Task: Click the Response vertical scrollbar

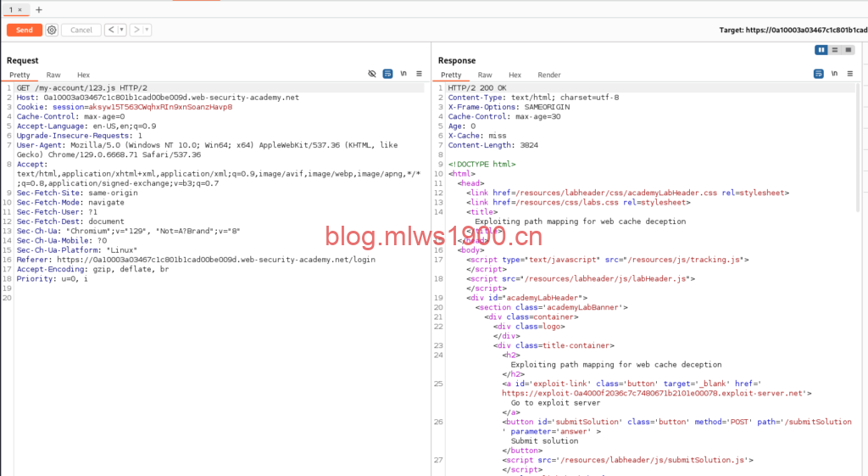Action: click(859, 147)
